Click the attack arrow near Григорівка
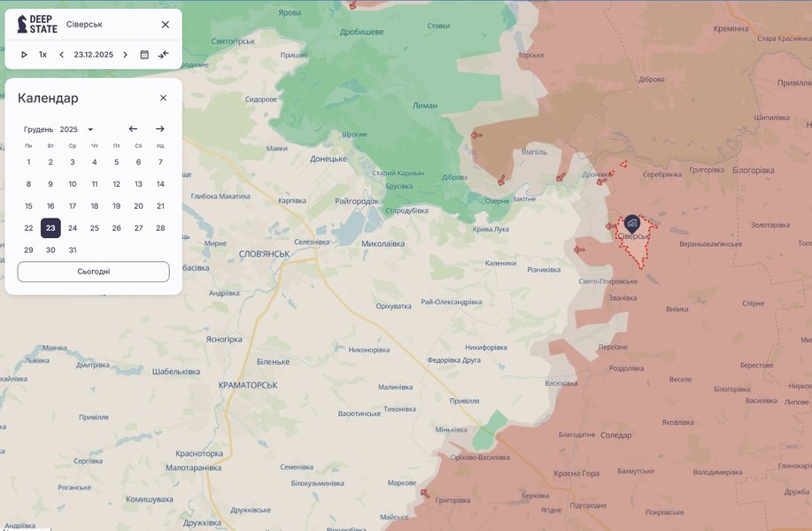Image resolution: width=812 pixels, height=531 pixels. (x=425, y=493)
